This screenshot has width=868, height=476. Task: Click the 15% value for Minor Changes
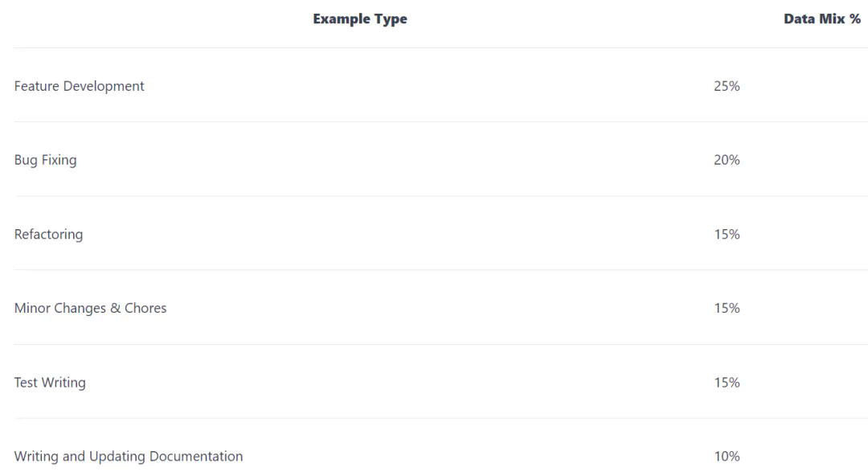727,308
